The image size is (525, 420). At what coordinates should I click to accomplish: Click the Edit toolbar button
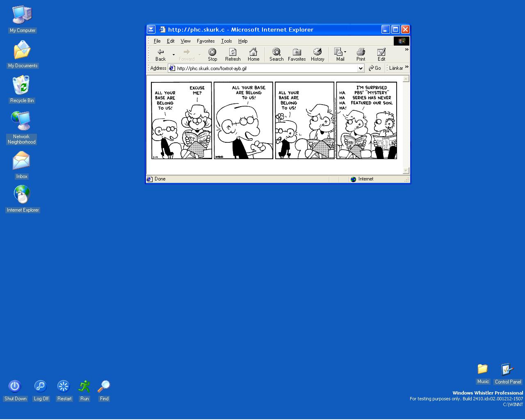pyautogui.click(x=381, y=55)
